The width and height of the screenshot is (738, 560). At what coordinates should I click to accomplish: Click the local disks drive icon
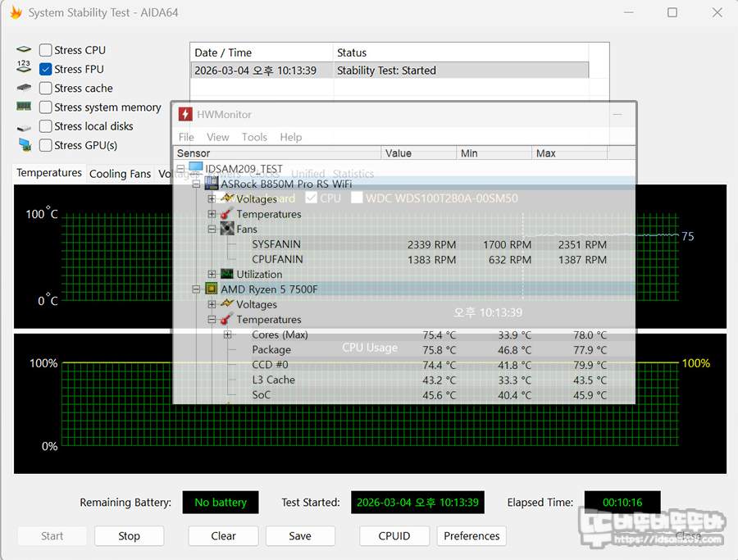coord(24,128)
